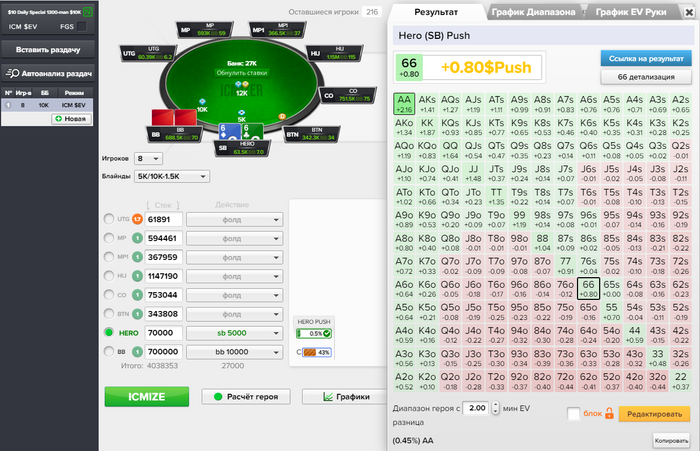Open the CO action dropdown

click(x=235, y=295)
